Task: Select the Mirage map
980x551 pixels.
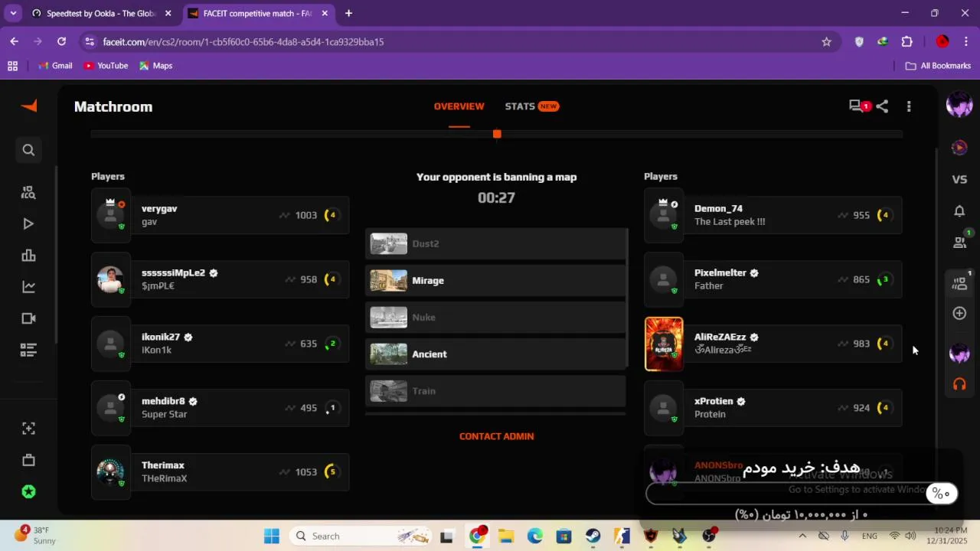Action: [496, 281]
